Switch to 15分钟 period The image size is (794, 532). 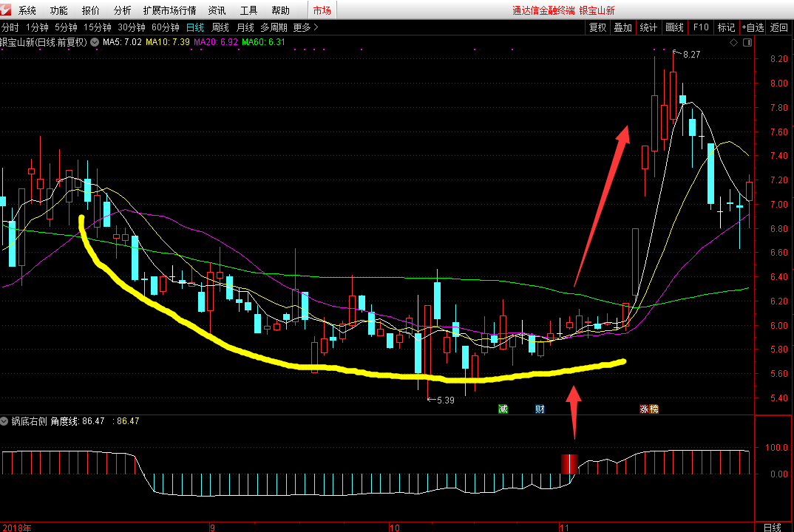(x=98, y=27)
